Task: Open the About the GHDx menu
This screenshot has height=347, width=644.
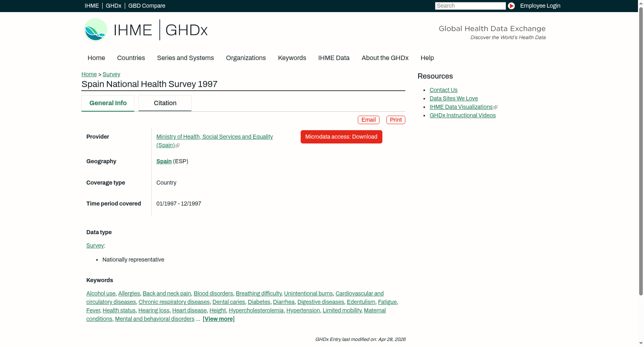Action: pos(385,58)
